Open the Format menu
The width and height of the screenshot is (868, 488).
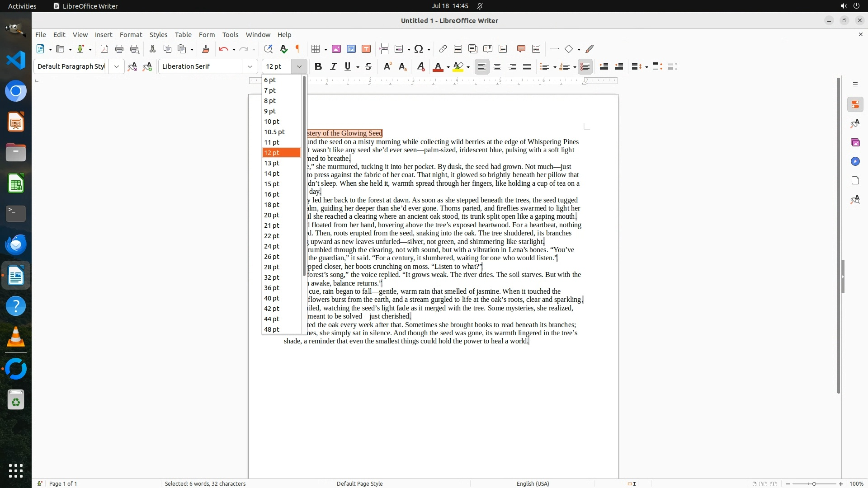131,35
